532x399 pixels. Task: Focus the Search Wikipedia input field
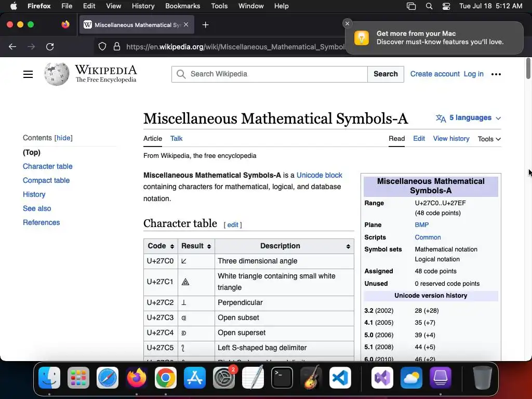pos(270,74)
